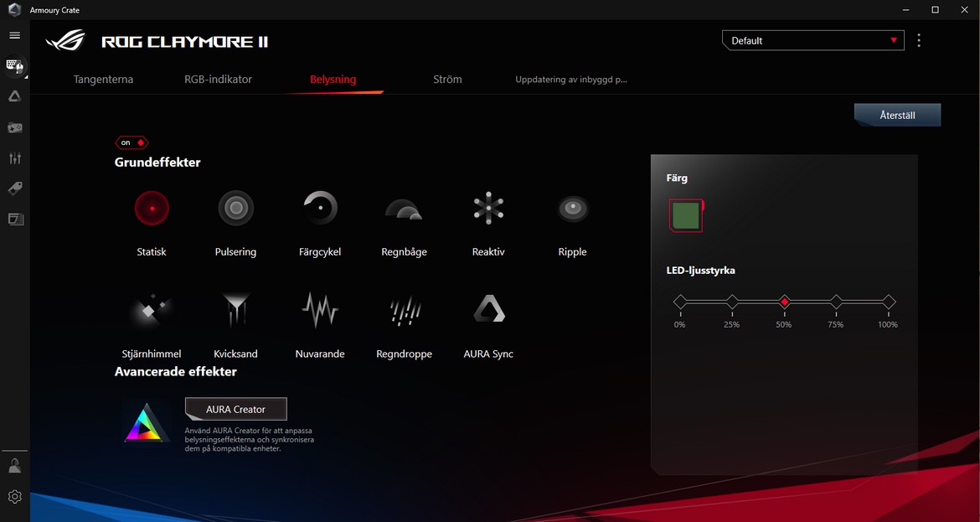Viewport: 980px width, 522px height.
Task: Enable the AURA Sync effect
Action: [488, 311]
